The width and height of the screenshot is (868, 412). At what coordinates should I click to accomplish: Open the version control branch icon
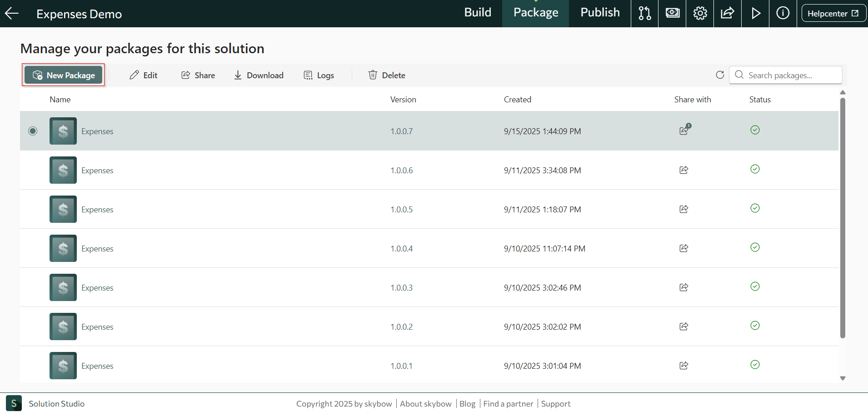pyautogui.click(x=644, y=14)
